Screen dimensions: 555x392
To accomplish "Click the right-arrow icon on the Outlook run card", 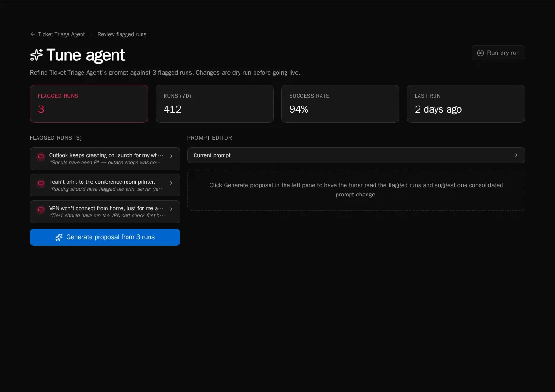I will point(171,157).
